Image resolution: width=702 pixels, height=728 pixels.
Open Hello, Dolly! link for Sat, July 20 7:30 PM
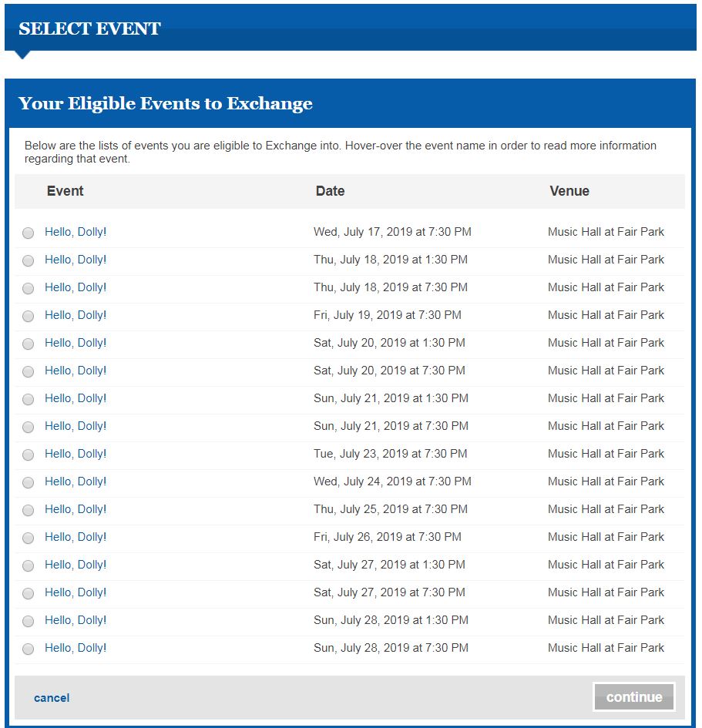coord(76,371)
